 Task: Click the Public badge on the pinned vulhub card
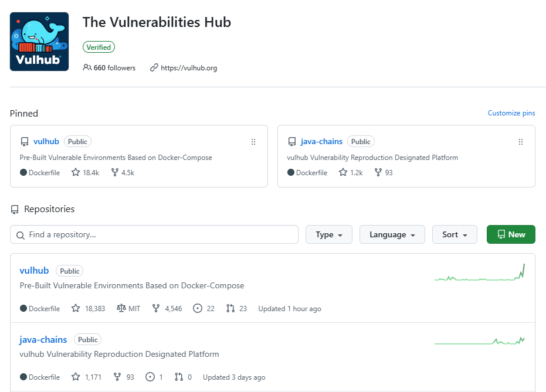77,142
